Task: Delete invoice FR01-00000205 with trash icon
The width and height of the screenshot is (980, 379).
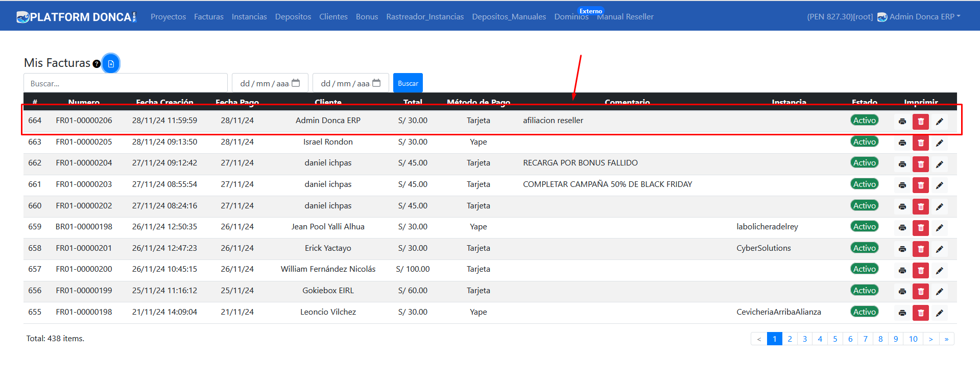Action: [x=920, y=143]
